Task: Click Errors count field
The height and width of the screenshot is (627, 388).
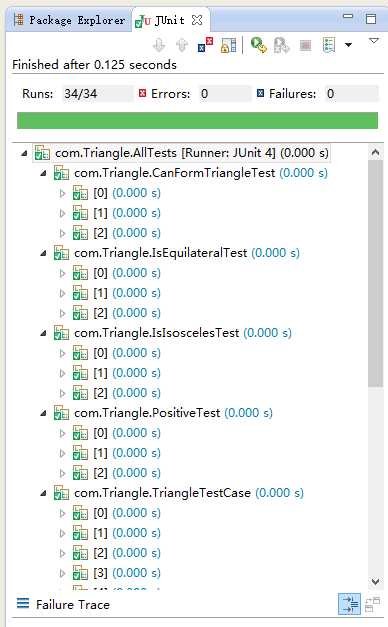Action: pyautogui.click(x=225, y=94)
